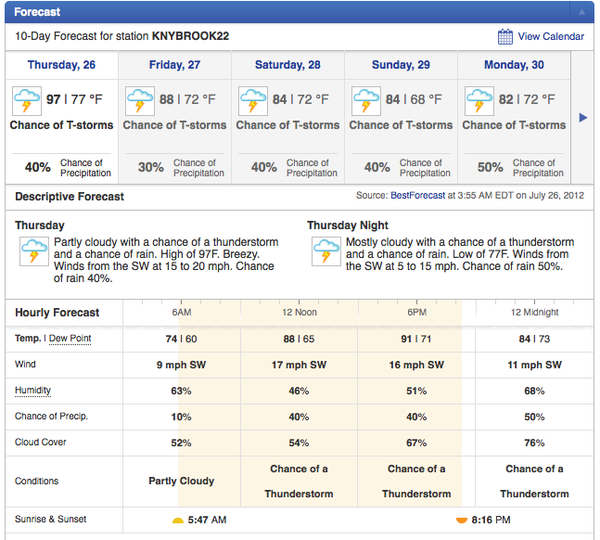Image resolution: width=600 pixels, height=540 pixels.
Task: Click Sunday 29 thunderstorm weather icon
Action: [366, 101]
